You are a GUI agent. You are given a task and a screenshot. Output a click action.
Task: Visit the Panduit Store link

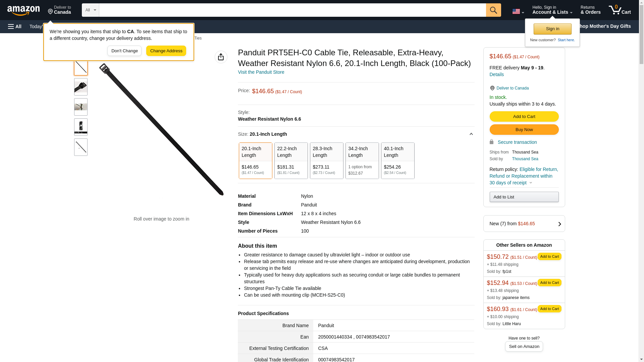[x=261, y=72]
